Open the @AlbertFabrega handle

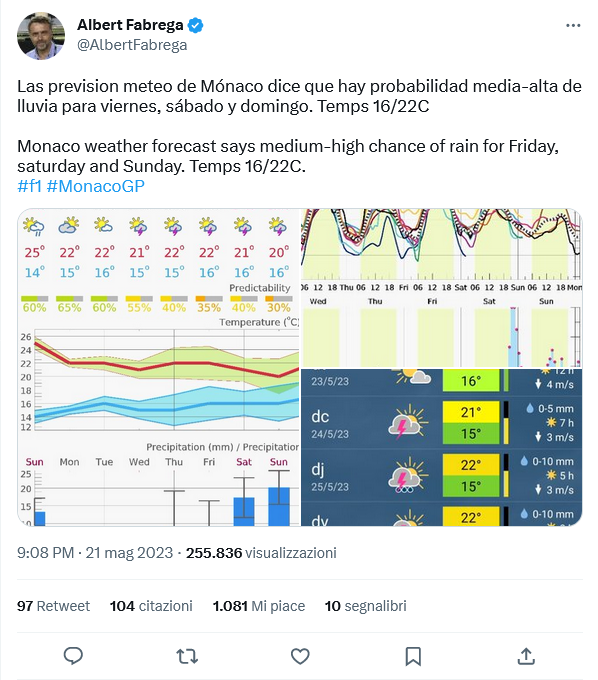coord(132,45)
